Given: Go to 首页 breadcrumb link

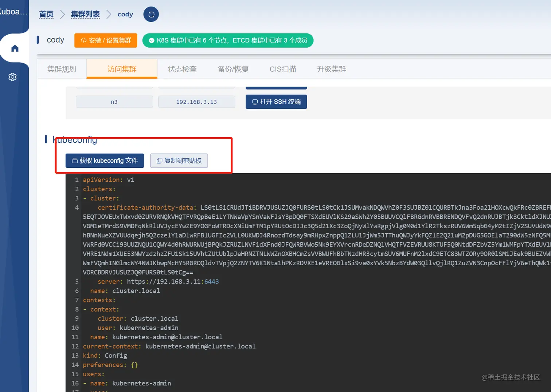Looking at the screenshot, I should click(46, 14).
